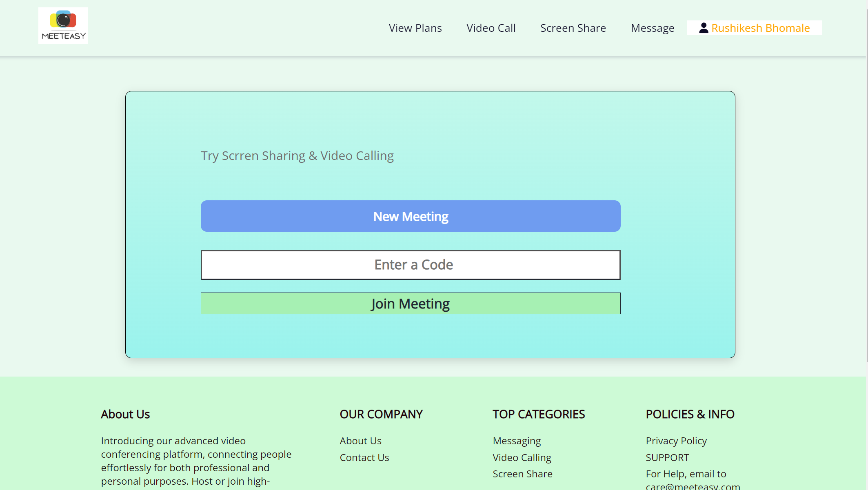
Task: Start a New Meeting
Action: [x=410, y=216]
